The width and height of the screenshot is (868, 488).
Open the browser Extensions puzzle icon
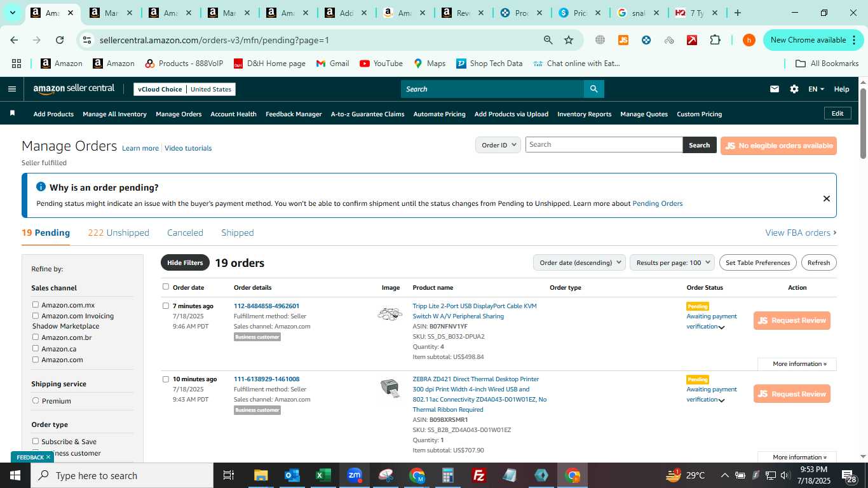[x=715, y=40]
